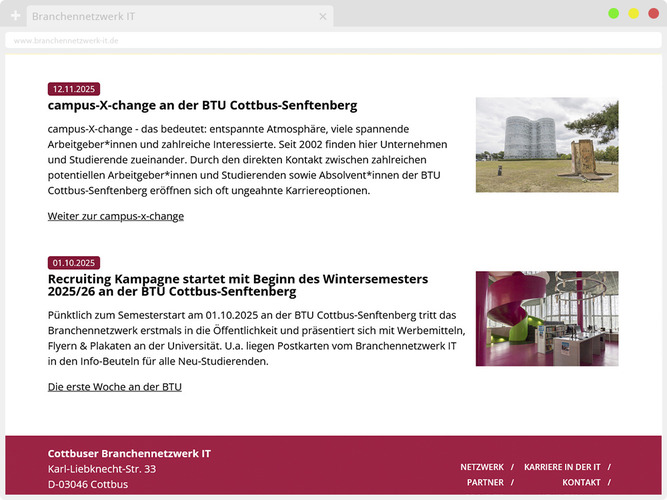This screenshot has height=500, width=667.
Task: Click the 01.10.2025 date badge
Action: pyautogui.click(x=74, y=263)
